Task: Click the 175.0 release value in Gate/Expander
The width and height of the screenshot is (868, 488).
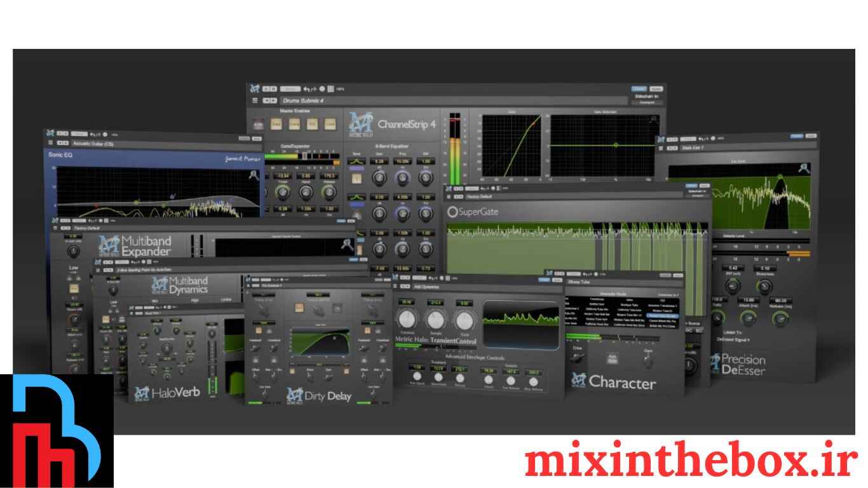Action: coord(329,176)
